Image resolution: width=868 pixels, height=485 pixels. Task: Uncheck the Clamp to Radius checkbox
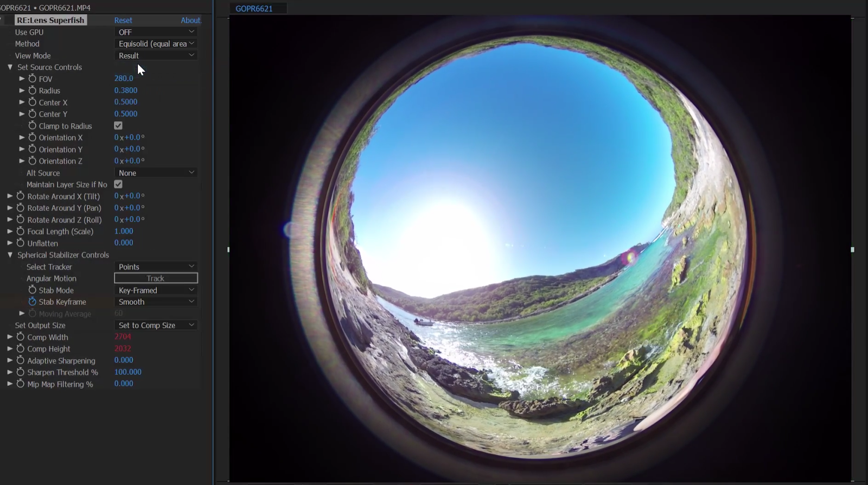[x=118, y=125]
